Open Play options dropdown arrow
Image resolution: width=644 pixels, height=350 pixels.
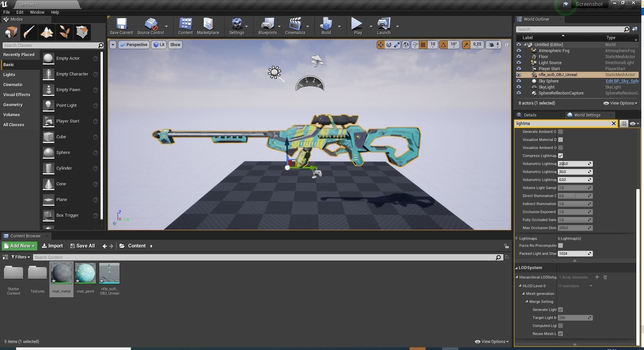(x=371, y=26)
